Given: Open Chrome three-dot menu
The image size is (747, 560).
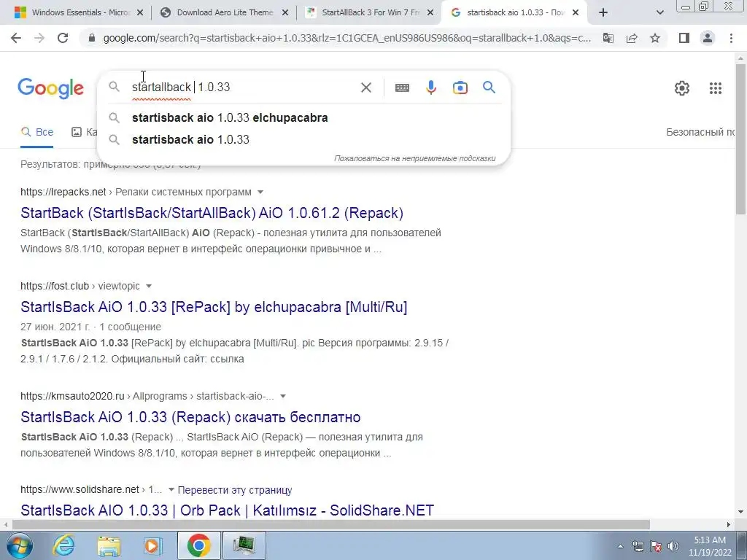Looking at the screenshot, I should [731, 38].
